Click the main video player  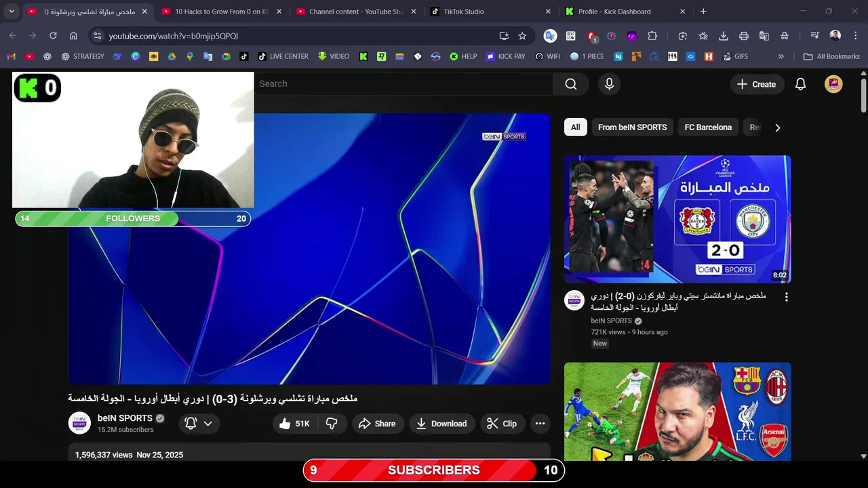[x=309, y=249]
